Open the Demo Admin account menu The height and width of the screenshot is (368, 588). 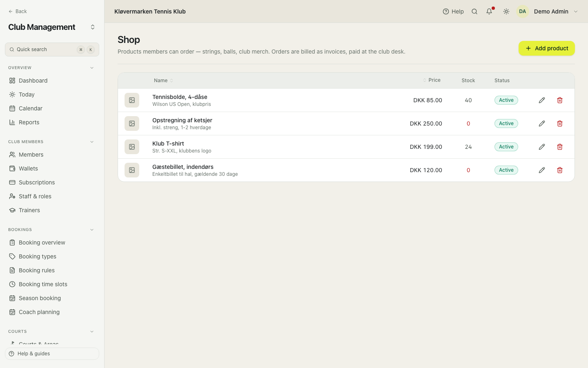click(548, 11)
